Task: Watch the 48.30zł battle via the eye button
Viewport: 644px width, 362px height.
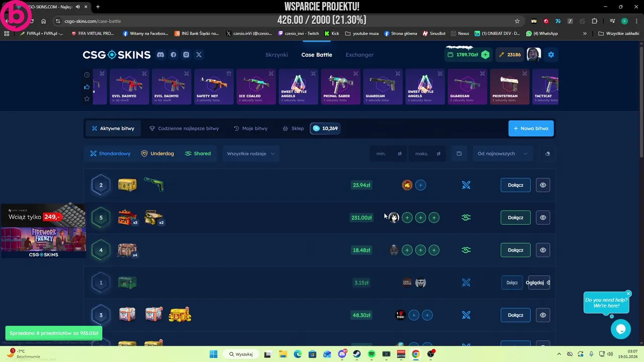Action: (543, 315)
